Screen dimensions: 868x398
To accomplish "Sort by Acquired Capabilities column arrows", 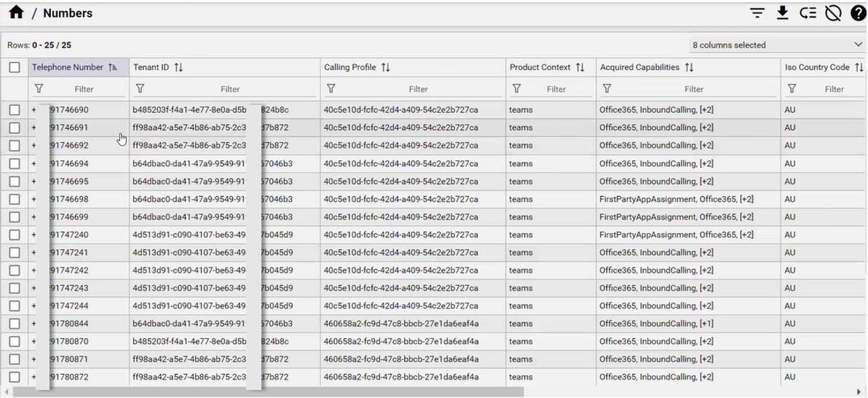I will click(x=689, y=68).
